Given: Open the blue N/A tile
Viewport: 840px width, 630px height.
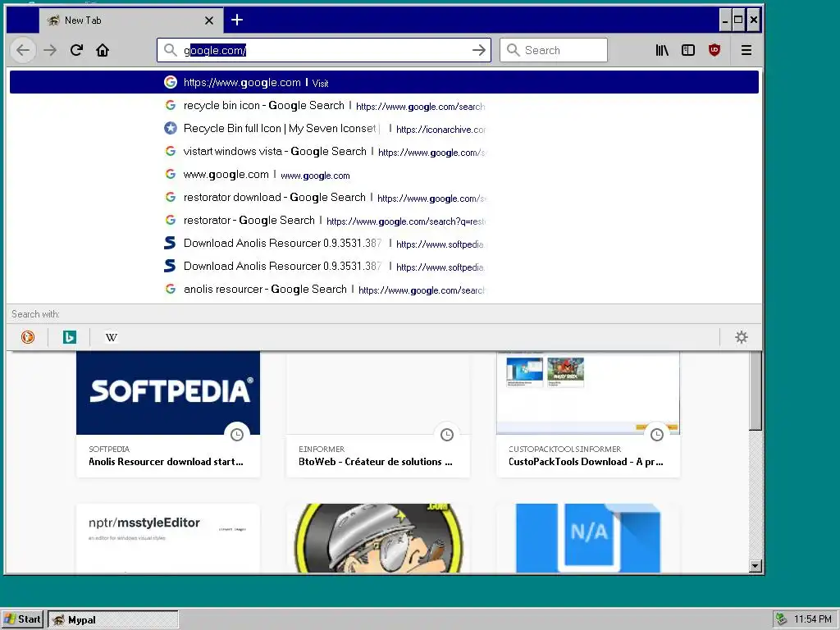Looking at the screenshot, I should coord(588,538).
